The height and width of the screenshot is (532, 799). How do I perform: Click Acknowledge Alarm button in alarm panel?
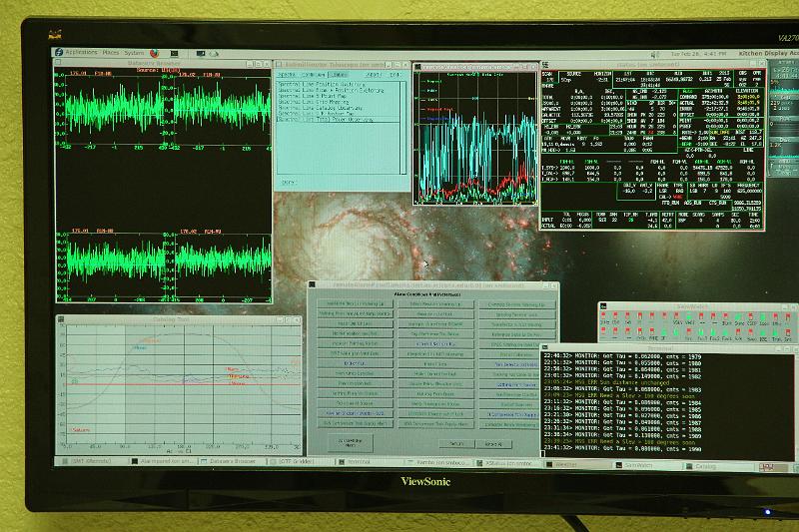point(350,443)
